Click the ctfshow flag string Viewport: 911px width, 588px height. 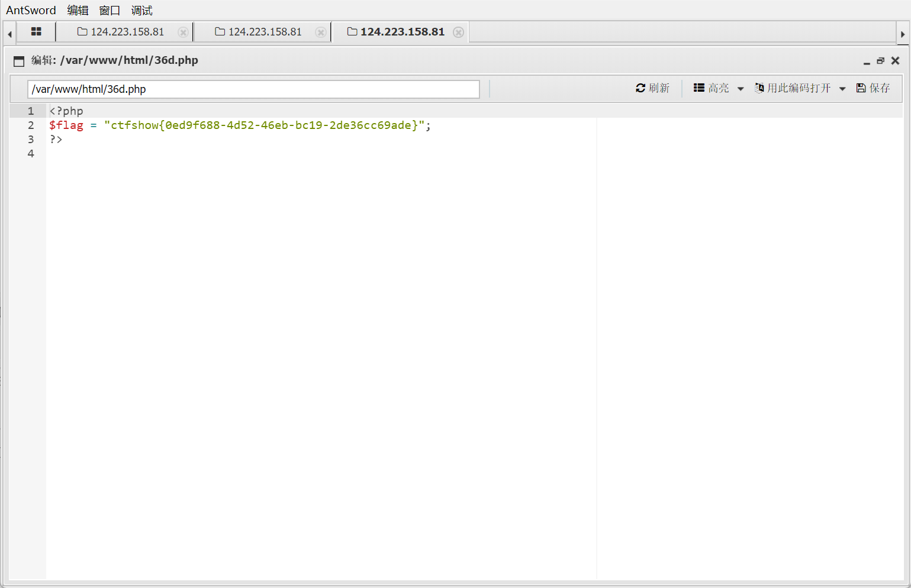coord(265,125)
